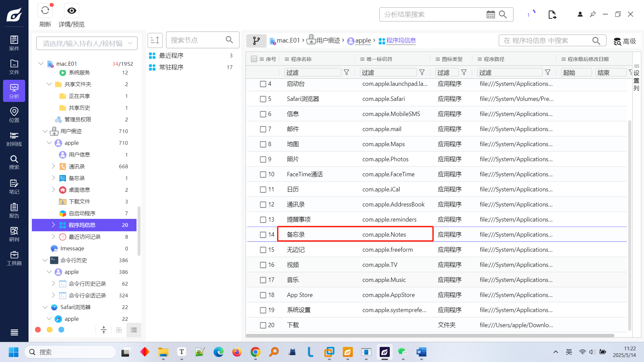Image resolution: width=644 pixels, height=362 pixels.
Task: Click the branch tree icon beside the breadcrumb
Action: (x=256, y=41)
